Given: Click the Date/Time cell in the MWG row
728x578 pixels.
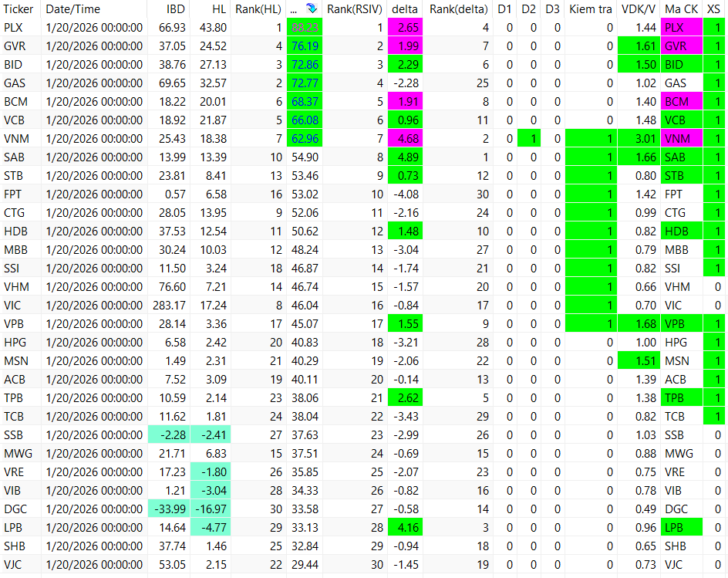Looking at the screenshot, I should (94, 454).
